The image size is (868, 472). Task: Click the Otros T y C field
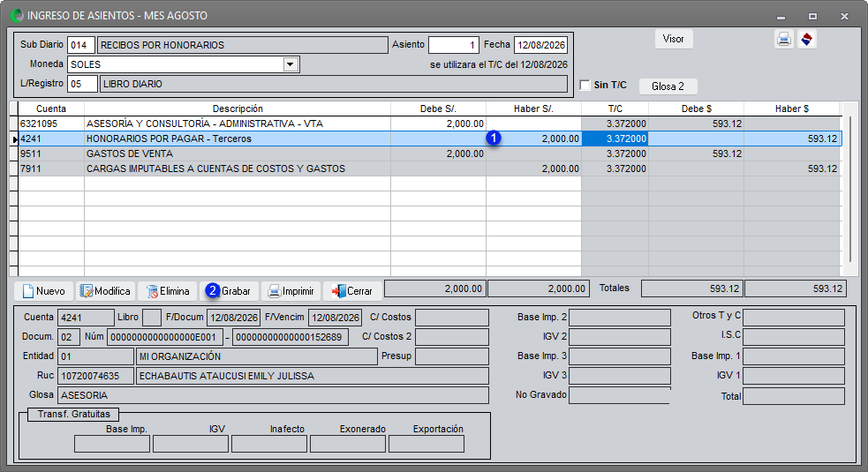[x=794, y=318]
